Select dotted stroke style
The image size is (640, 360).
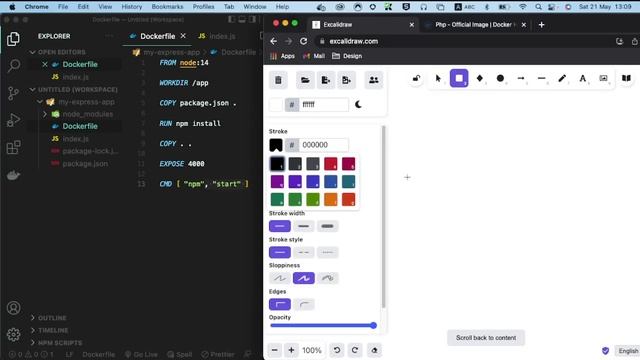click(327, 252)
